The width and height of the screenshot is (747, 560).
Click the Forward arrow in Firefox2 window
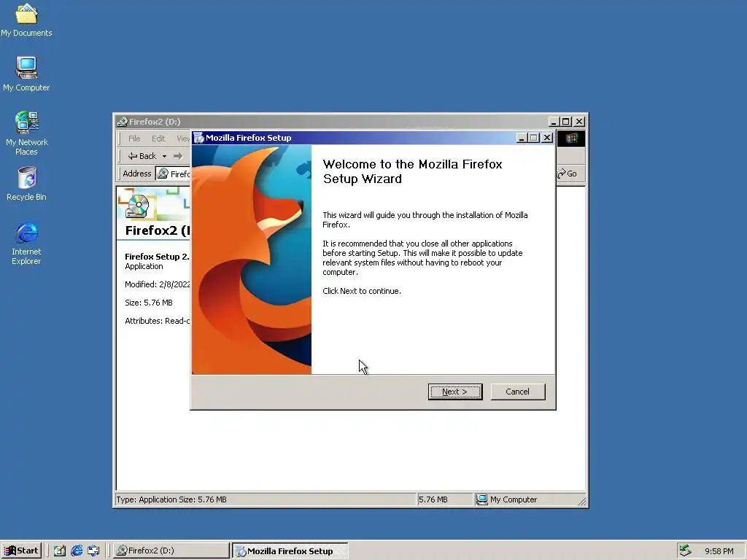[x=178, y=156]
